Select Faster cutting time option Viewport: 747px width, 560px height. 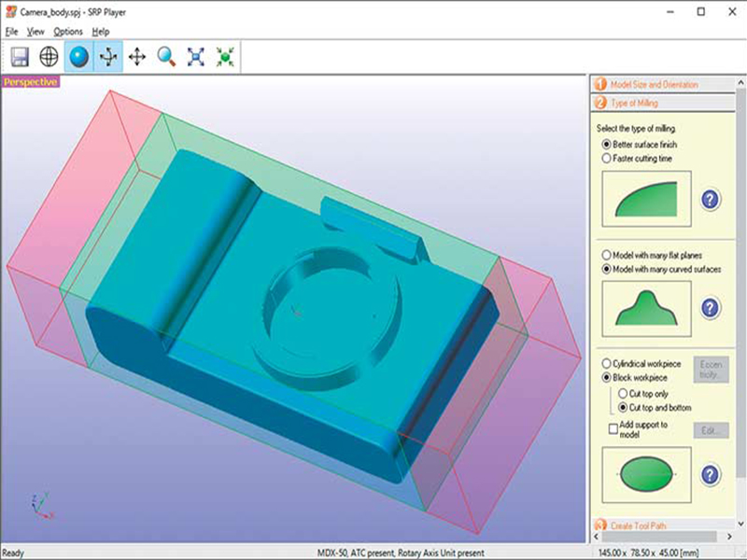(x=608, y=159)
